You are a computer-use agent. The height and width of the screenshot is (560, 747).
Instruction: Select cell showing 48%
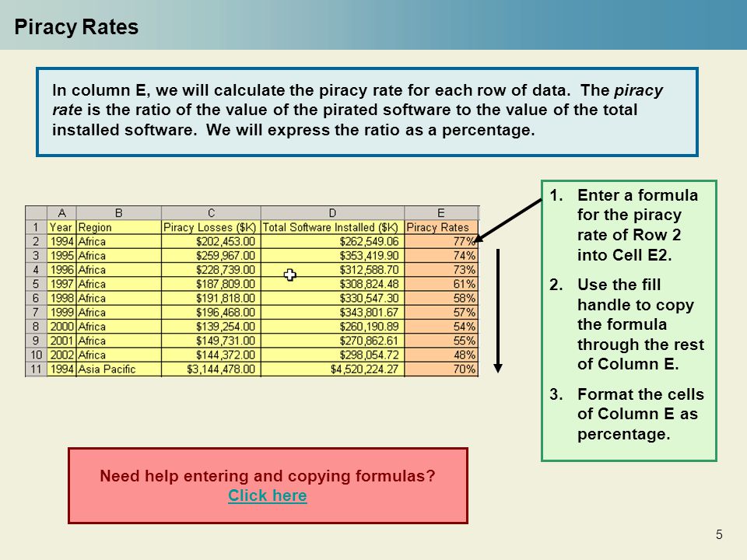[x=441, y=355]
